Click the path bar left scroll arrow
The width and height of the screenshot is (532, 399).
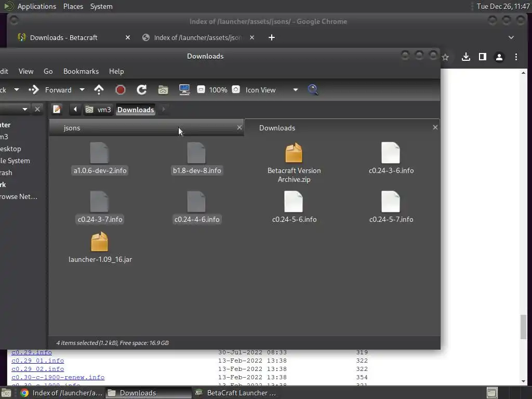pos(75,109)
